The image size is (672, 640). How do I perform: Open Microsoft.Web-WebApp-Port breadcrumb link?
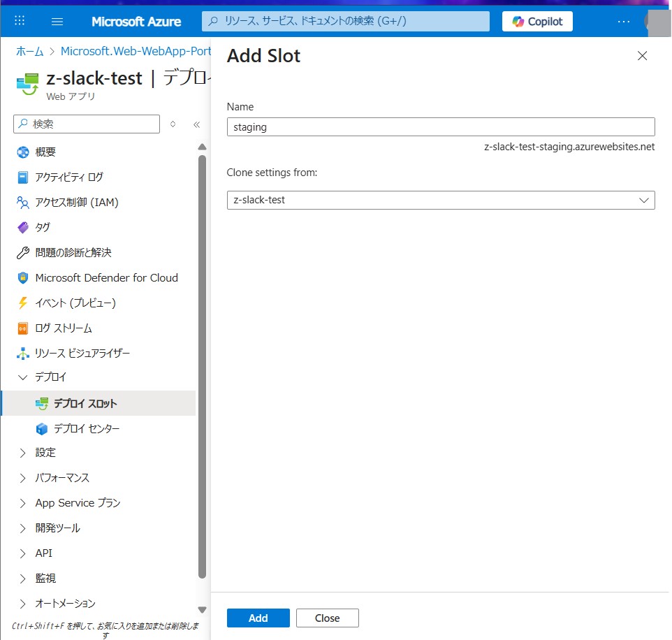[x=136, y=52]
